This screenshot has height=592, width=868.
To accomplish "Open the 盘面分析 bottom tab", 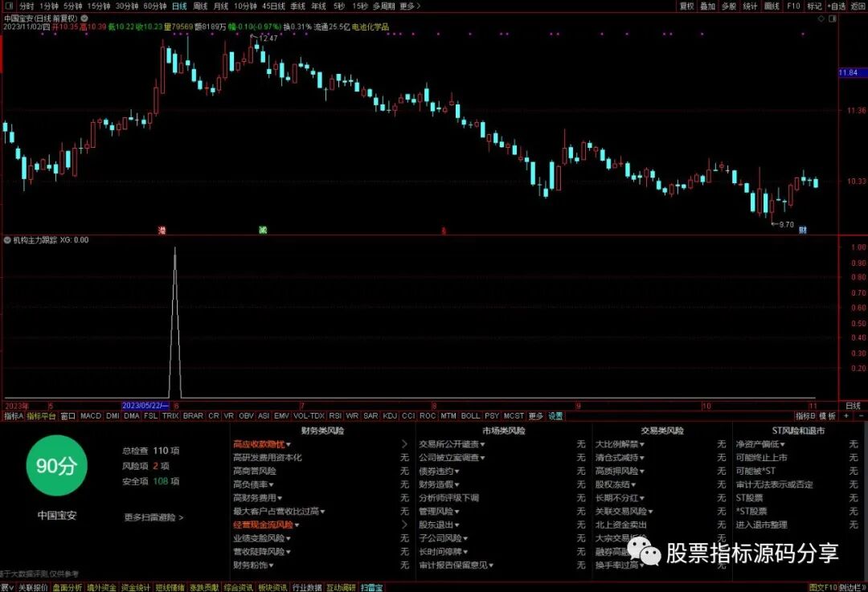I will point(67,587).
